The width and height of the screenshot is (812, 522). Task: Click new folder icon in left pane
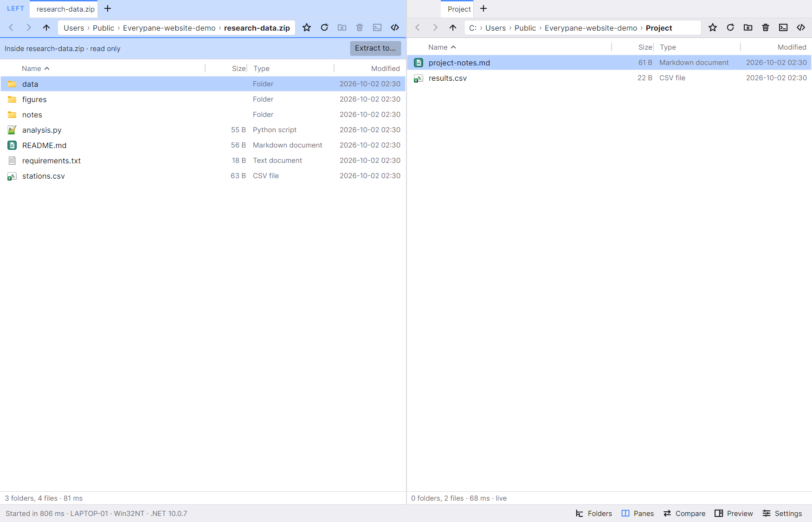tap(342, 28)
